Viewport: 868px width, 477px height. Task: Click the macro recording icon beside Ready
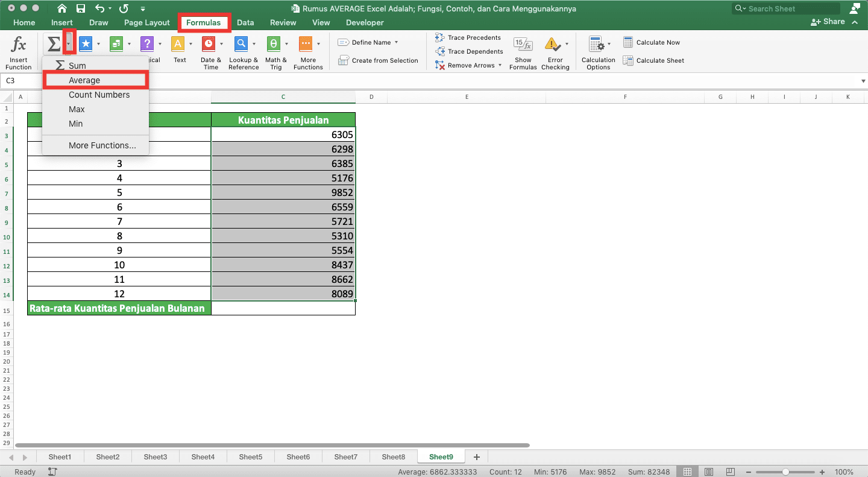pyautogui.click(x=52, y=472)
